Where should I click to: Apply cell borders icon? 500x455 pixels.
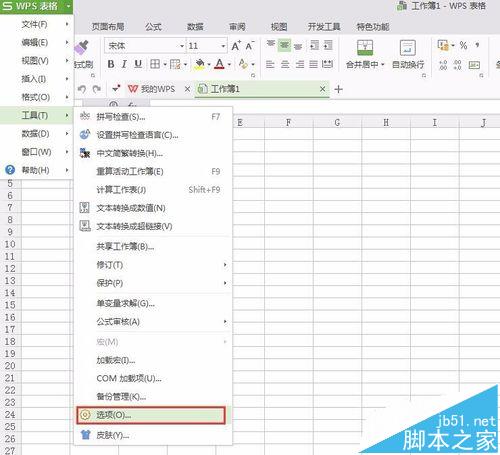click(155, 64)
